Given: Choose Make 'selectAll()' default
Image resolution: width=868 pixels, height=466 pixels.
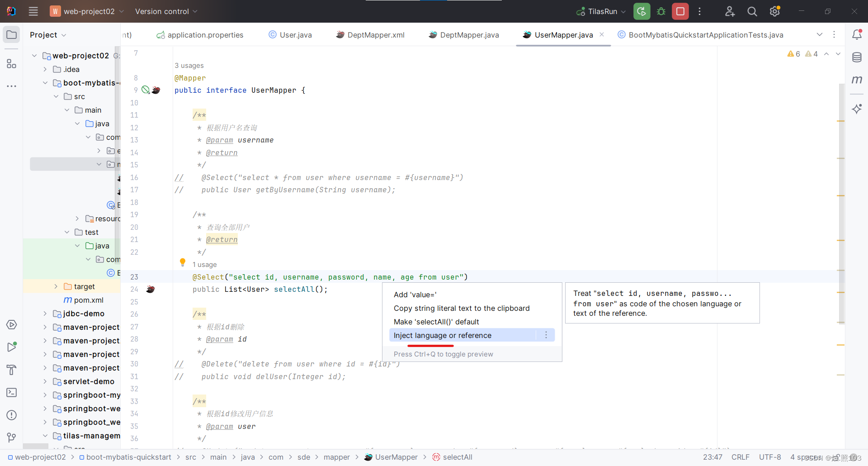Looking at the screenshot, I should (x=472, y=322).
